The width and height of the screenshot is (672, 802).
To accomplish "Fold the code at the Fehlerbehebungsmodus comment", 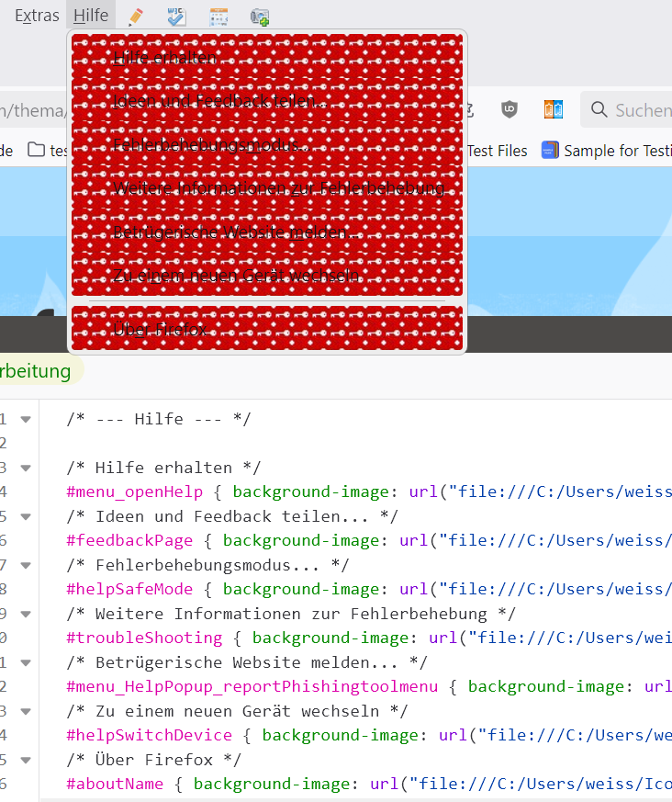I will pos(26,565).
